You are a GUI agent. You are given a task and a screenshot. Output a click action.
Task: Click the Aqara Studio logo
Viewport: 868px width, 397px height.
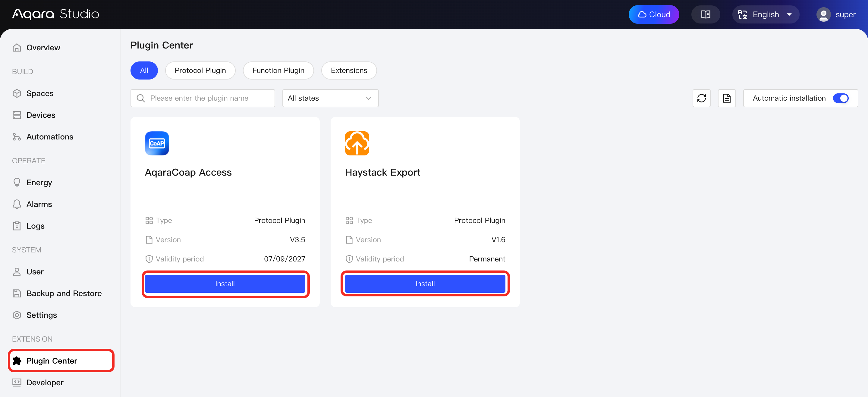(x=55, y=14)
